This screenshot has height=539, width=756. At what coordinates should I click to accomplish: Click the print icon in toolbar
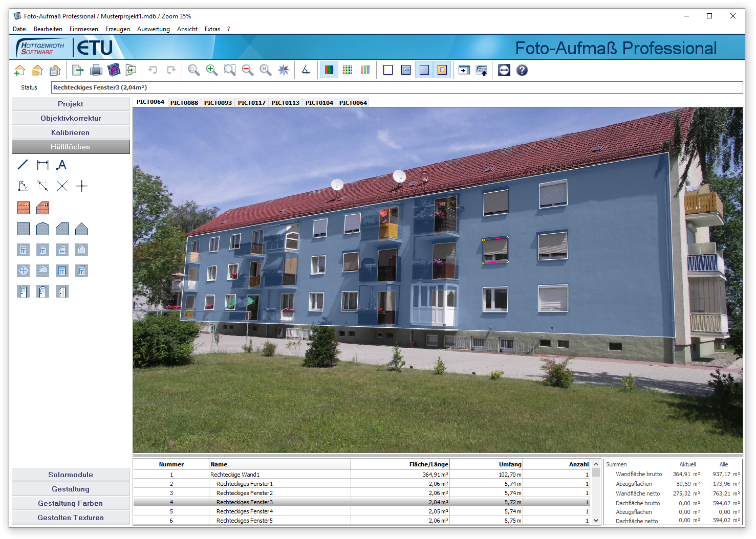point(96,70)
